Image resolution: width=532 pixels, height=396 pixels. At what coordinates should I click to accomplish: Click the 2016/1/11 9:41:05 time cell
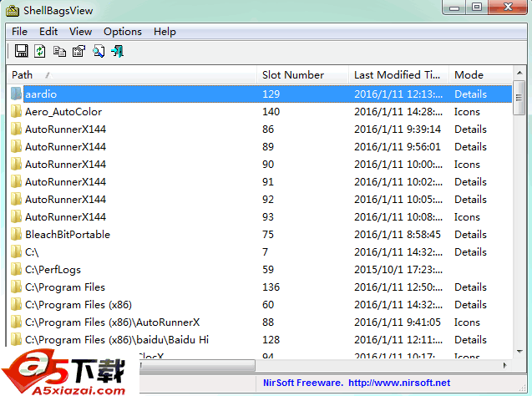(398, 322)
